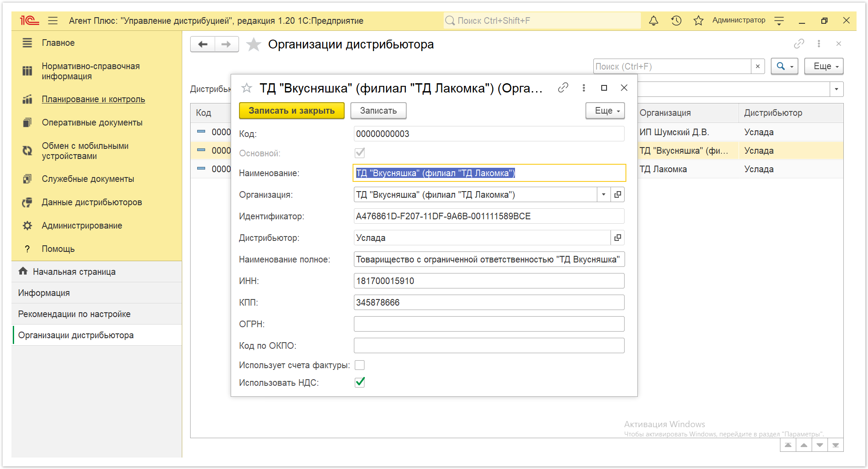Open main hamburger menu icon
868x469 pixels.
[x=53, y=21]
